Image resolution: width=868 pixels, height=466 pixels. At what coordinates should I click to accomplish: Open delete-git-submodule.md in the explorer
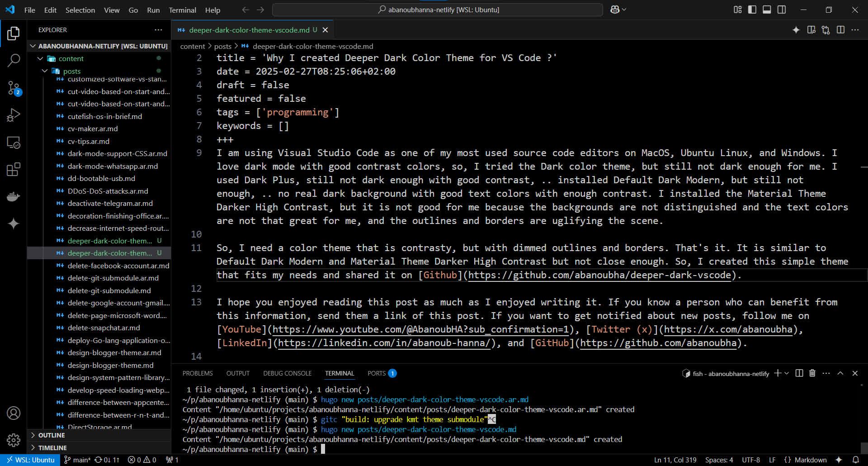(x=109, y=290)
